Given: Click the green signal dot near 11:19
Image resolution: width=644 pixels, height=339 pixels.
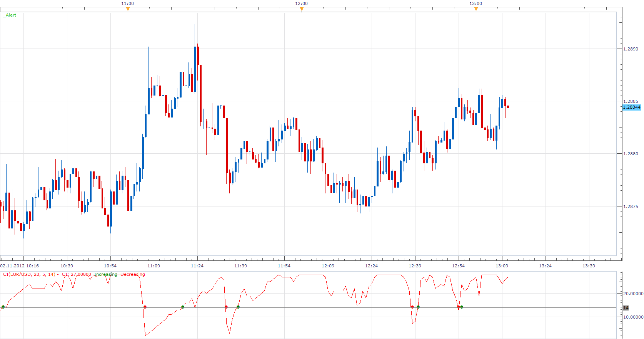Looking at the screenshot, I should click(183, 307).
